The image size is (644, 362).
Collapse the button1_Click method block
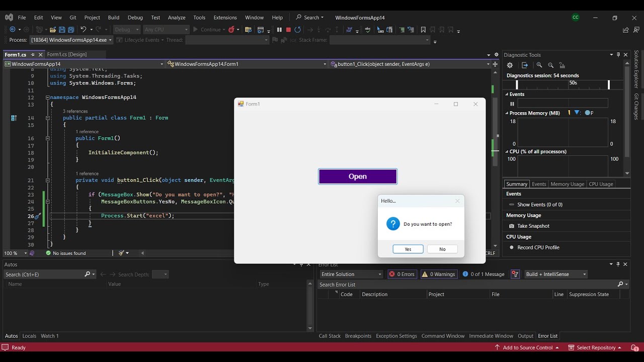click(48, 180)
